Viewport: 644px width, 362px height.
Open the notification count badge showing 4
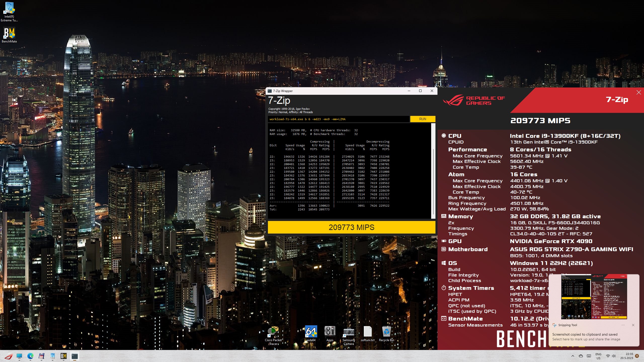click(637, 356)
